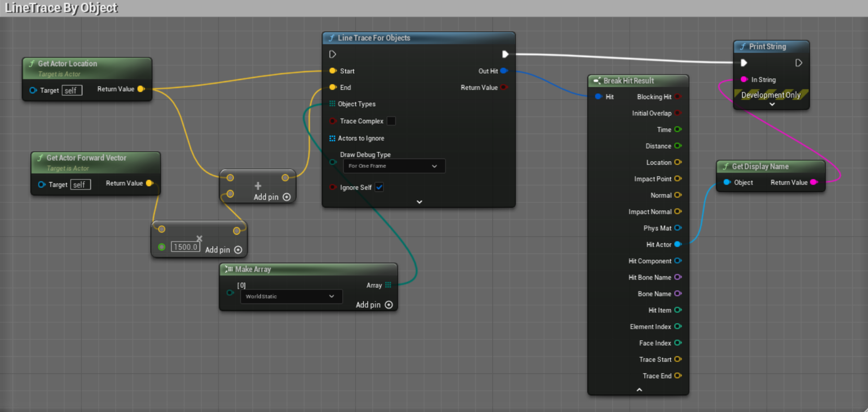Viewport: 868px width, 412px height.
Task: Click the Print String In String pin
Action: point(744,79)
